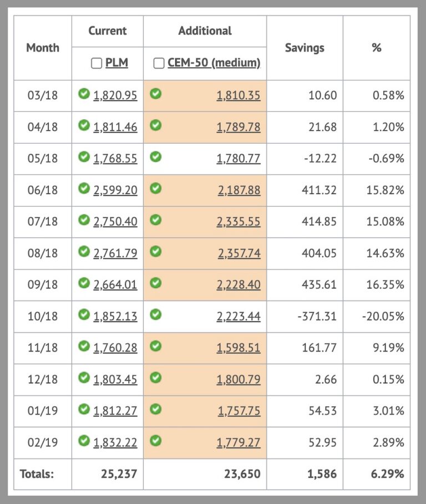Enable the CEM-50 (medium) checkbox

[x=158, y=63]
